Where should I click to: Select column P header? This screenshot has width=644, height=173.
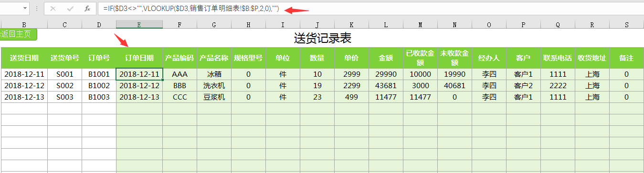[x=523, y=24]
